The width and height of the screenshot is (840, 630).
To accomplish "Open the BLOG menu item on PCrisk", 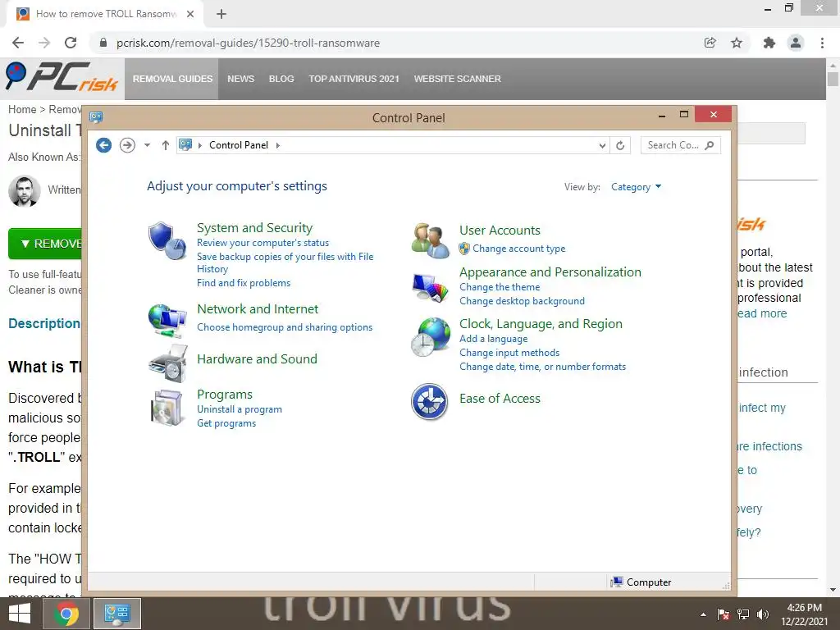I will point(281,79).
